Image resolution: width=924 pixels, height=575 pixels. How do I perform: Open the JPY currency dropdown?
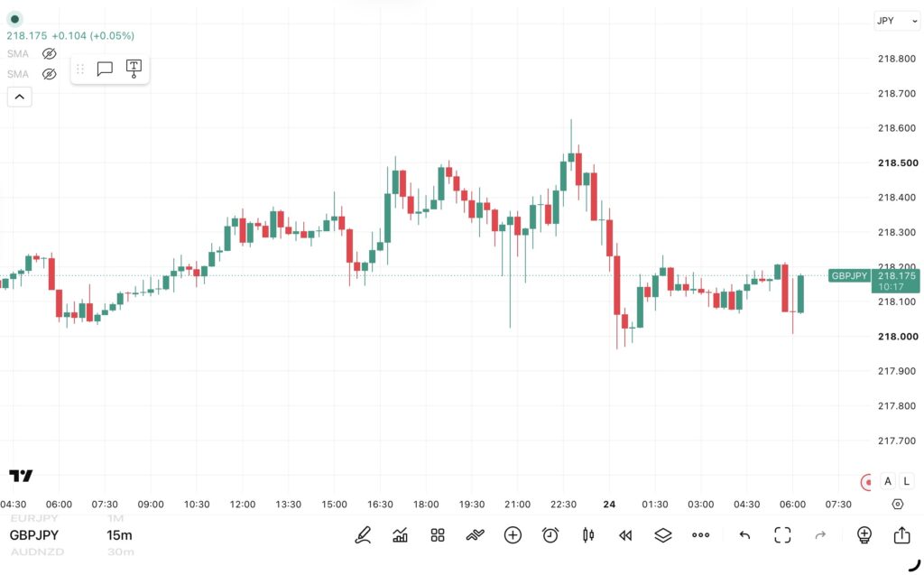click(896, 21)
